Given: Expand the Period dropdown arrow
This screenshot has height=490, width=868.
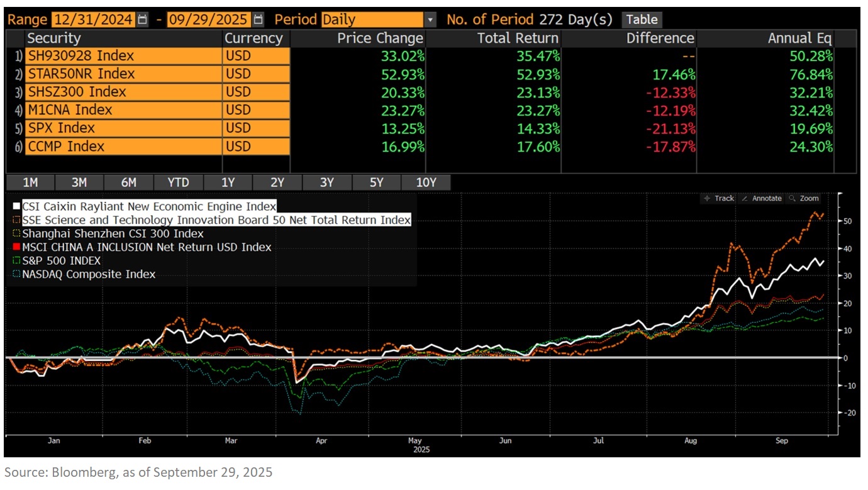Looking at the screenshot, I should (430, 19).
